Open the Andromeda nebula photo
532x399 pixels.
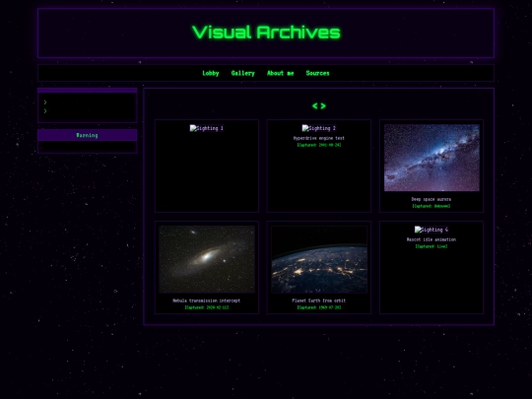(x=207, y=259)
